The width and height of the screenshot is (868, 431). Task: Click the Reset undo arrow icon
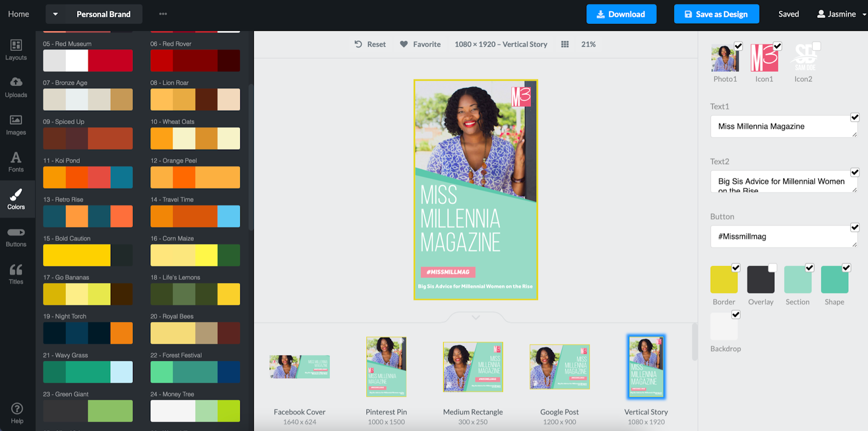(x=358, y=44)
